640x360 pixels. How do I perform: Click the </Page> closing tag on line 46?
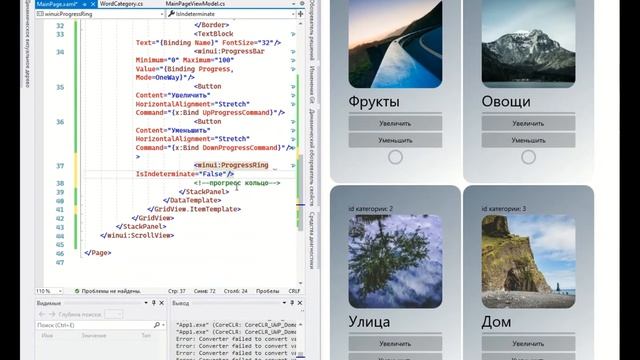pyautogui.click(x=98, y=253)
